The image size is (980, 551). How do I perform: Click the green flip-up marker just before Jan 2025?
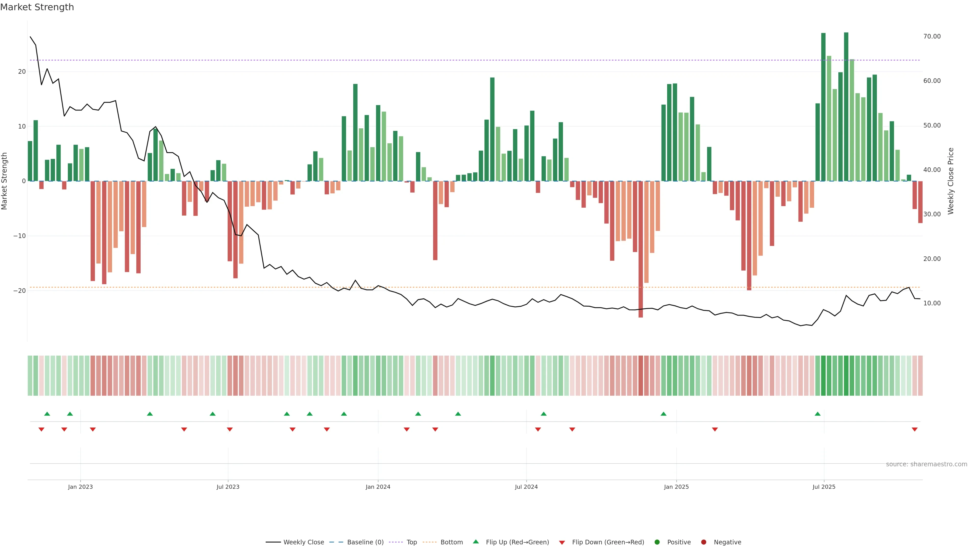tap(664, 414)
